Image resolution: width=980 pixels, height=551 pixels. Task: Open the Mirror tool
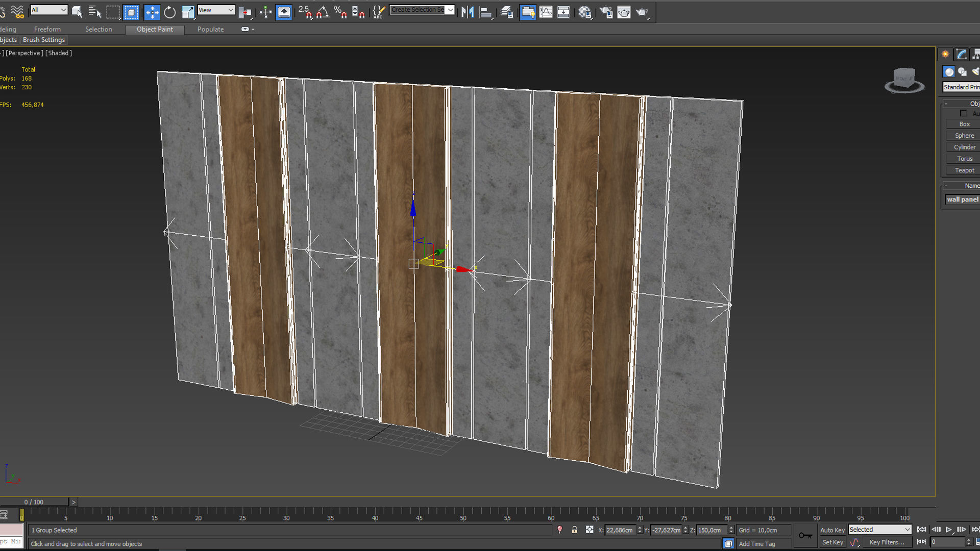click(467, 12)
